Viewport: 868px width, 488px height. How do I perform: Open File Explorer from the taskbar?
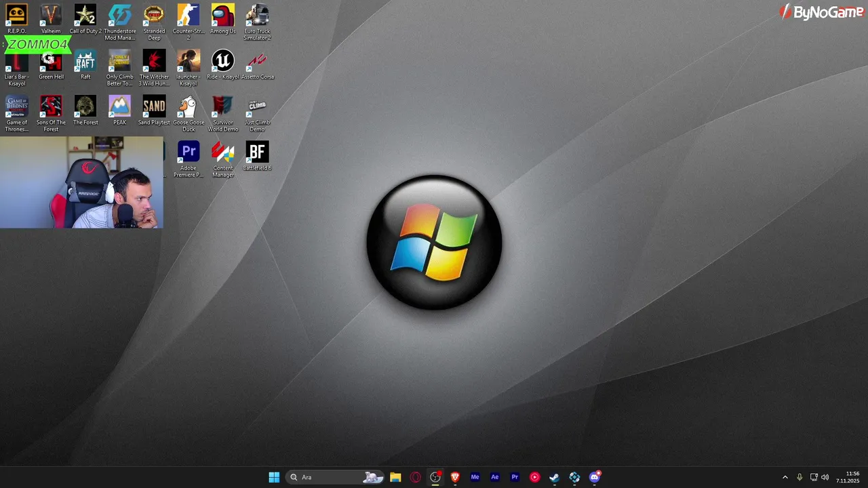pyautogui.click(x=395, y=477)
